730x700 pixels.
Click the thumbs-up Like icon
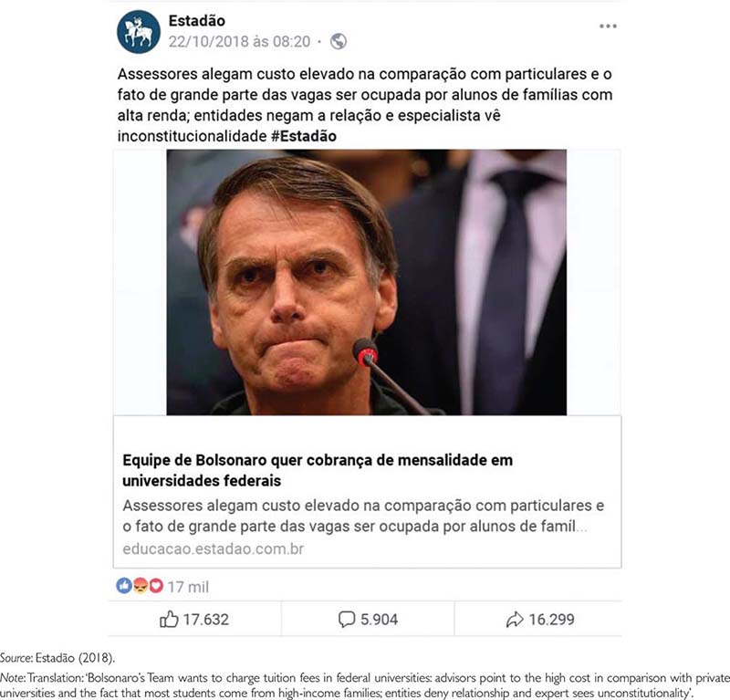click(x=169, y=620)
